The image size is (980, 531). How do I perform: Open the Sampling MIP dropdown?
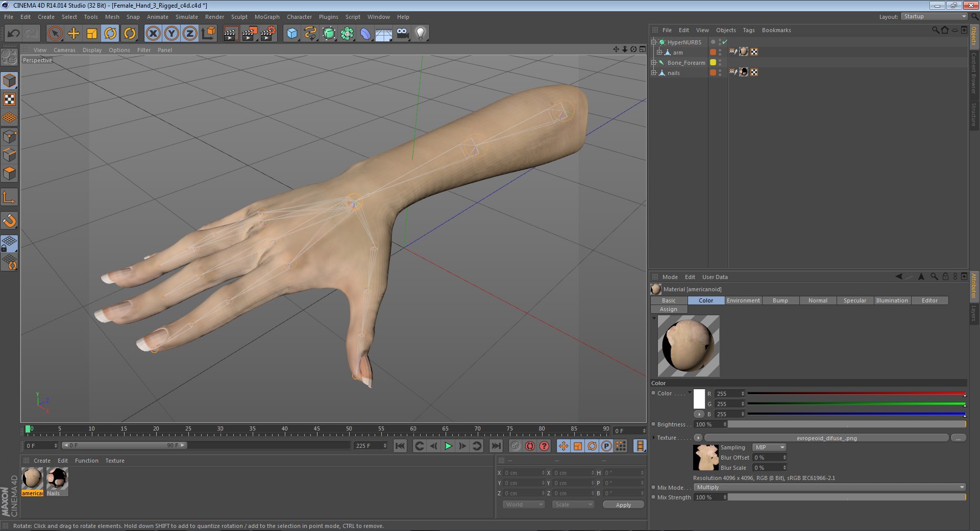click(769, 447)
